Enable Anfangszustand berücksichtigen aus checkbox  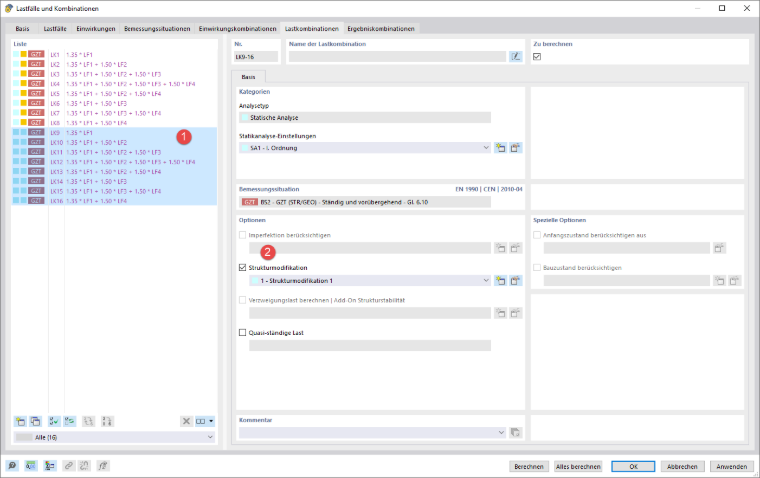[x=537, y=235]
